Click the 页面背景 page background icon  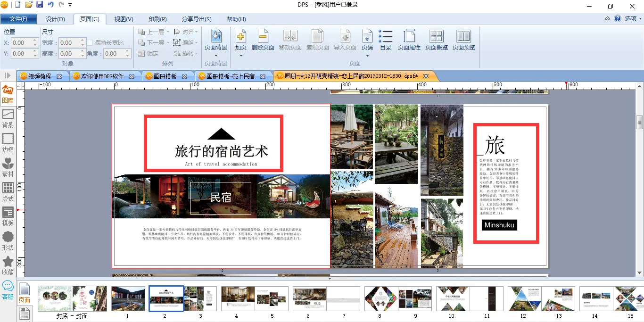click(216, 36)
